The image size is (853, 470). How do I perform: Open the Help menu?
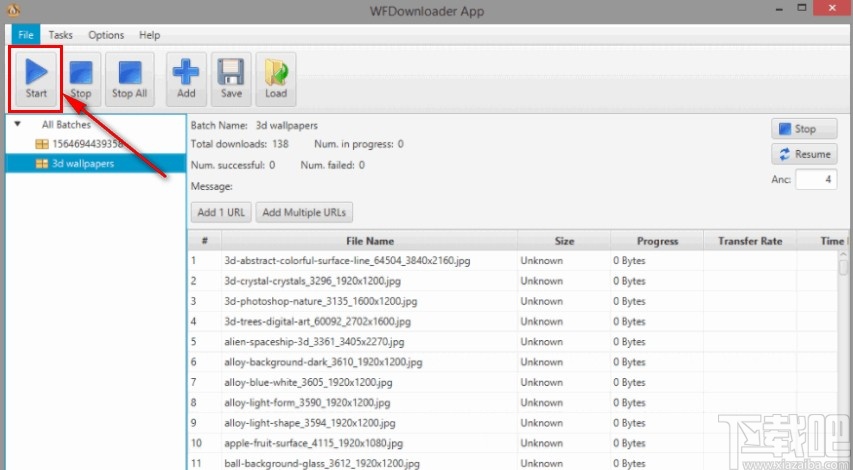[x=149, y=35]
